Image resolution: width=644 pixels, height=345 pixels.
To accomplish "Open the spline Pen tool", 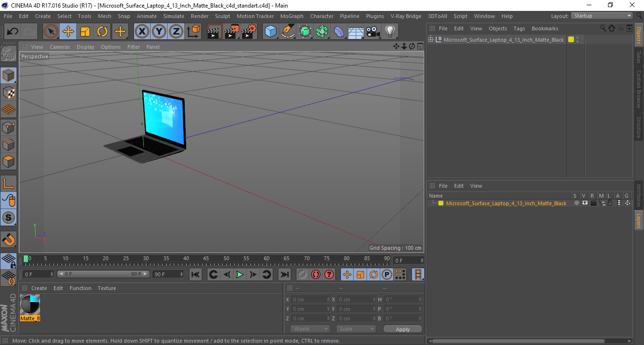I will tap(288, 32).
